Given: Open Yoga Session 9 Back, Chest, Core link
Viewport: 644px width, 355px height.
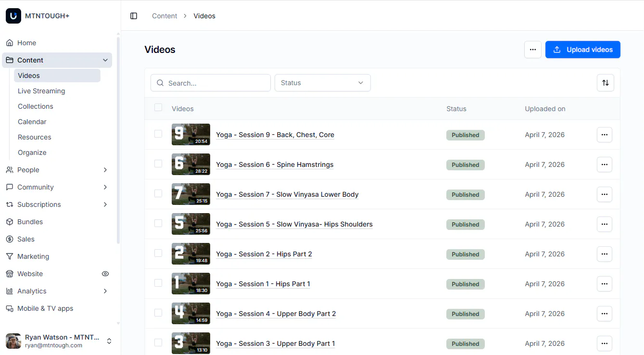Looking at the screenshot, I should pos(275,135).
